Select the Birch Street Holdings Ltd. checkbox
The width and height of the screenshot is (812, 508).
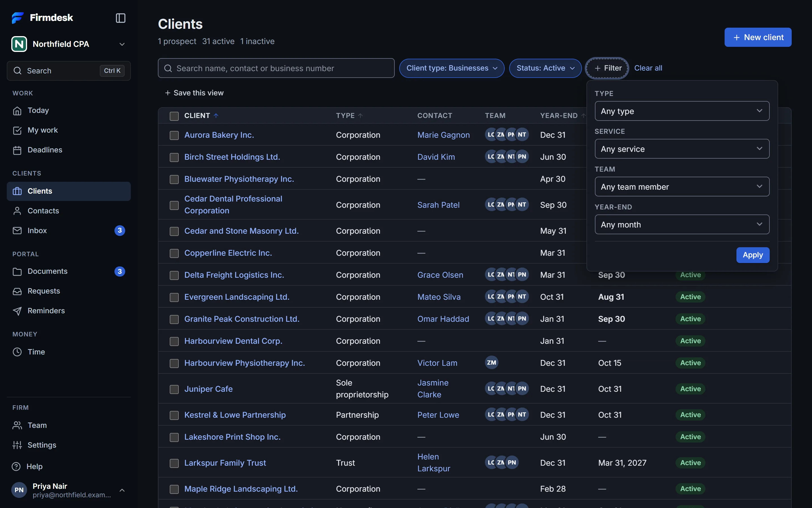point(174,157)
